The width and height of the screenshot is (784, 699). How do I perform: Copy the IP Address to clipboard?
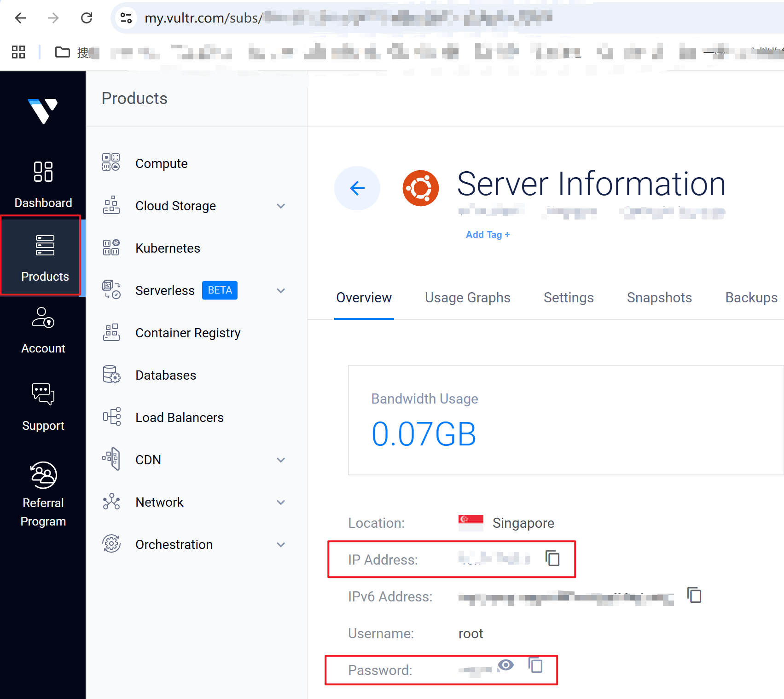tap(552, 558)
